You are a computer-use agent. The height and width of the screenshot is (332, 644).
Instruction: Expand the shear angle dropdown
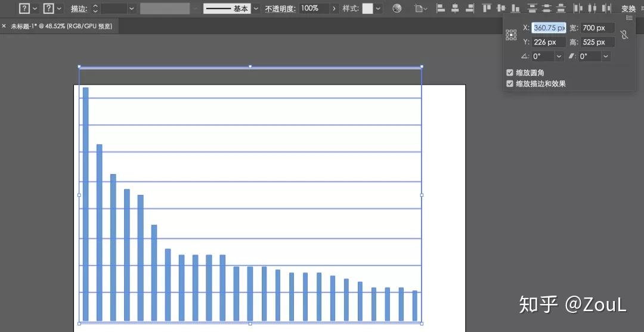pos(606,56)
